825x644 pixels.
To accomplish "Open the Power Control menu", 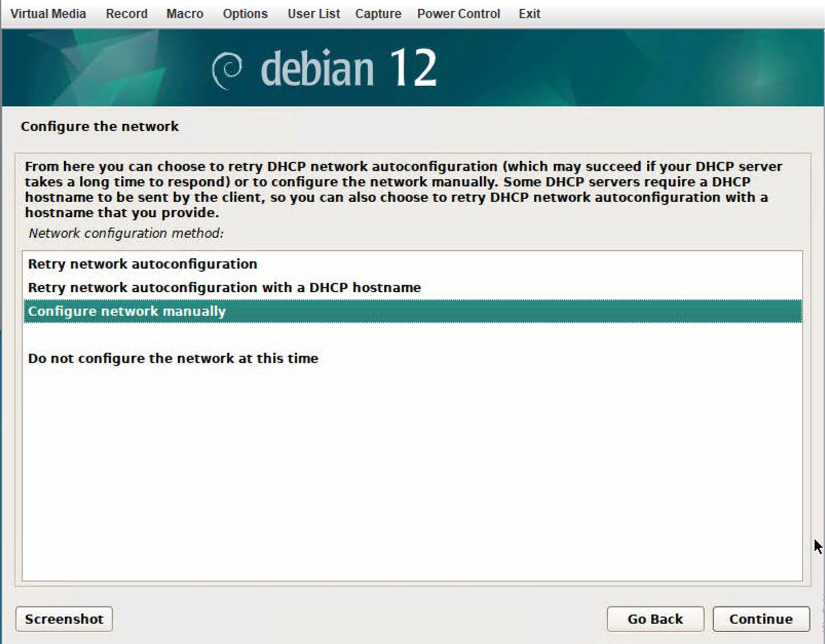I will tap(458, 14).
